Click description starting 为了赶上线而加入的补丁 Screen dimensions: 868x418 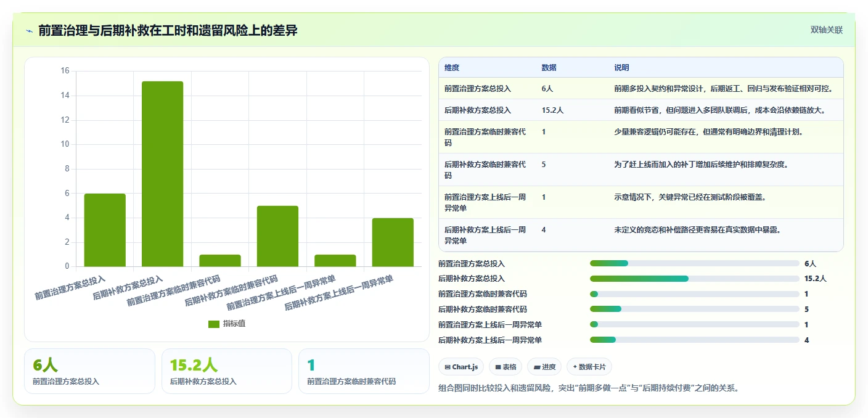tap(702, 165)
